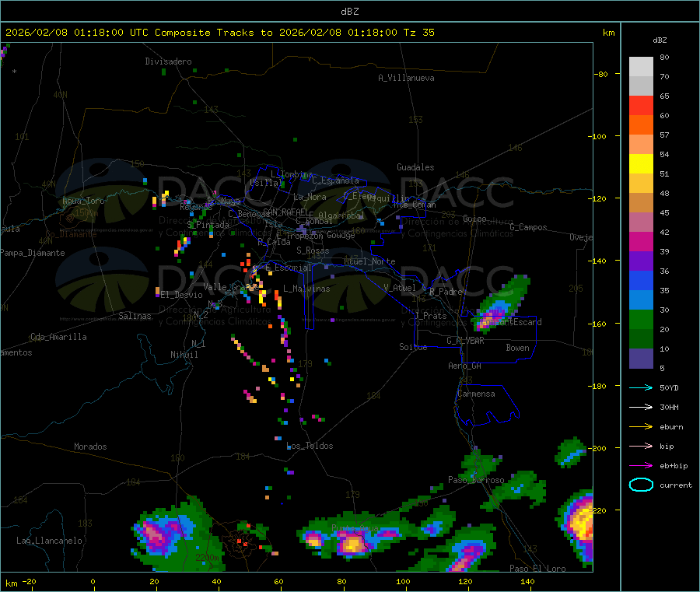Click the 'Paso_El_Loro' map label
This screenshot has height=592, width=700.
pos(537,569)
